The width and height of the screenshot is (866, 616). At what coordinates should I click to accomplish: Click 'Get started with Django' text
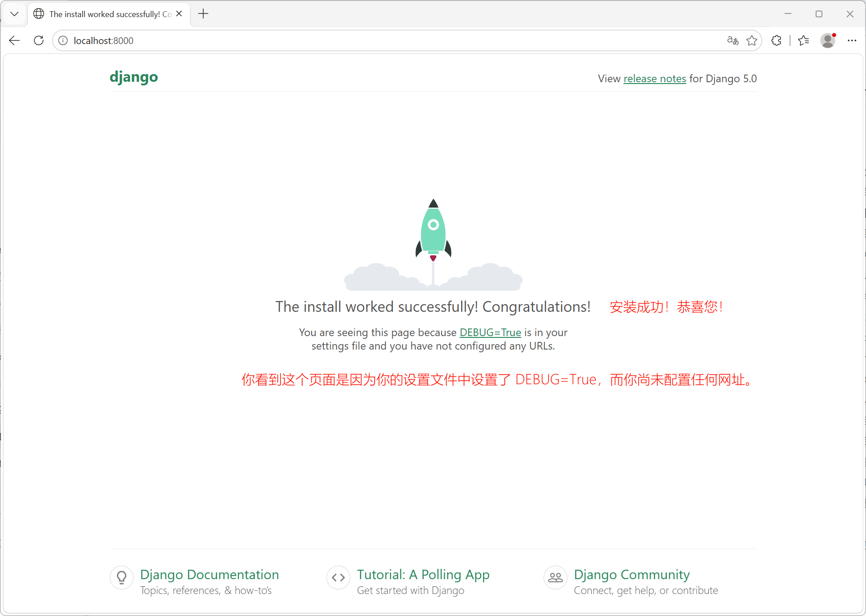tap(411, 590)
